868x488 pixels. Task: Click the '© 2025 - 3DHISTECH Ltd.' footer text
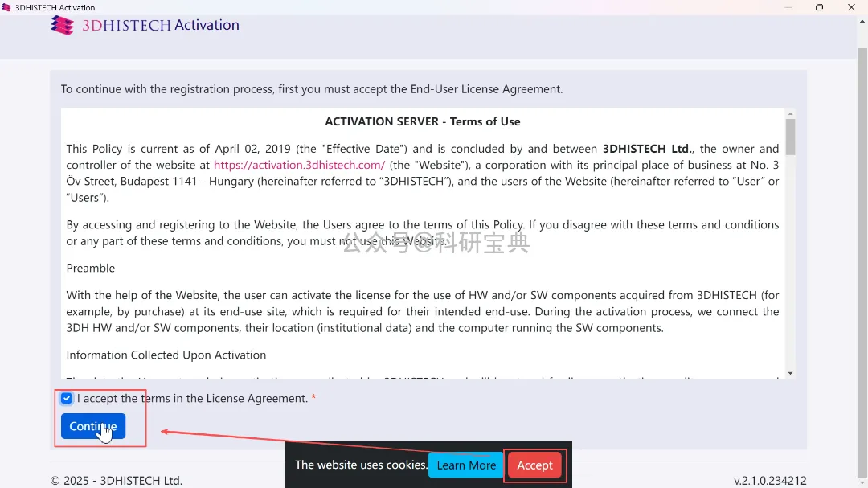point(117,481)
